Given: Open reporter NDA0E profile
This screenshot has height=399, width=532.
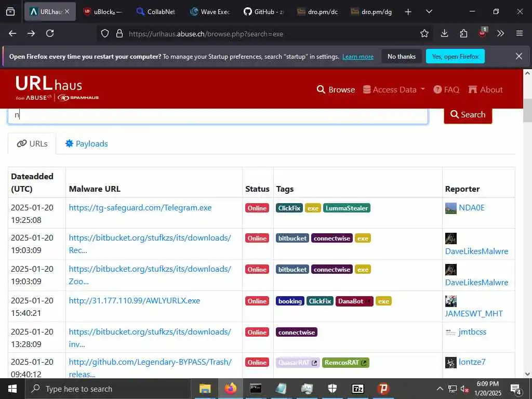Looking at the screenshot, I should [x=472, y=208].
